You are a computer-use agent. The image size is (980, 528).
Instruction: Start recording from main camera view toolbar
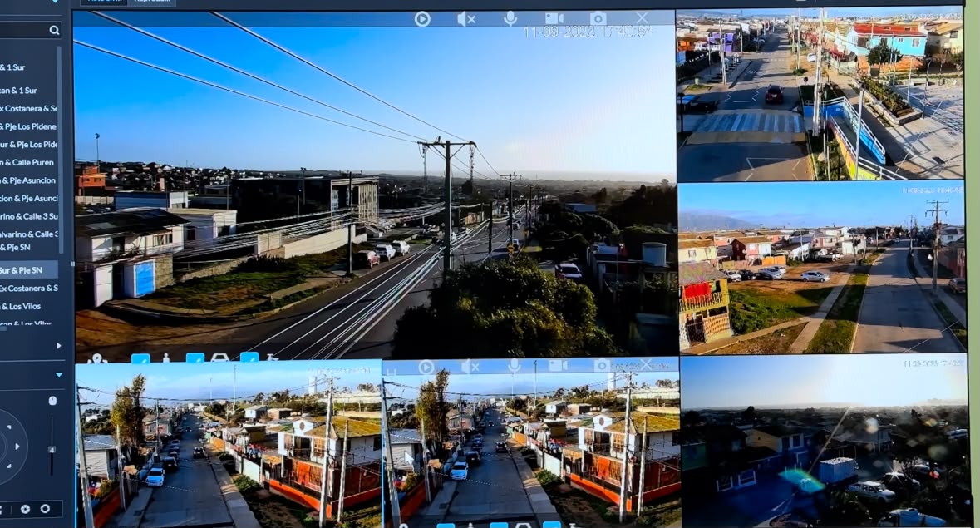click(554, 19)
